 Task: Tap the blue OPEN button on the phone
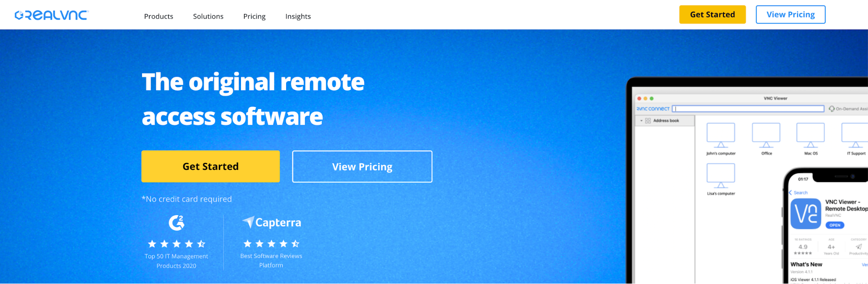click(835, 225)
